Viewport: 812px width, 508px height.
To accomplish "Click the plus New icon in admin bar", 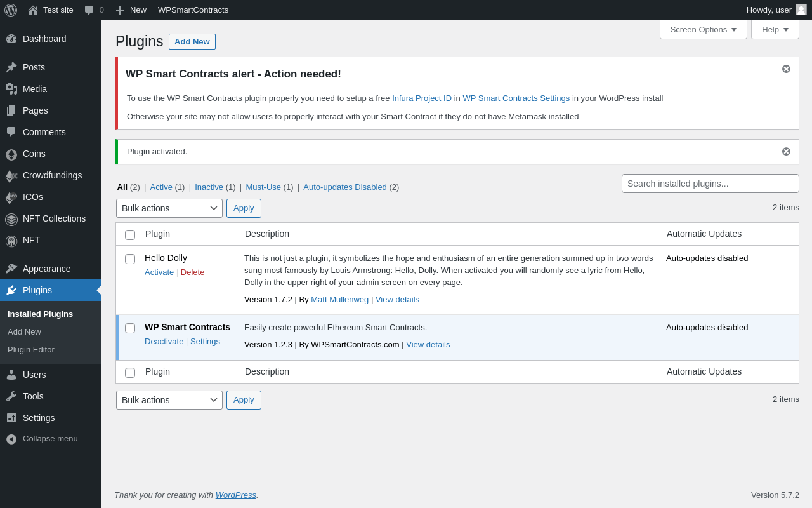I will pos(120,10).
